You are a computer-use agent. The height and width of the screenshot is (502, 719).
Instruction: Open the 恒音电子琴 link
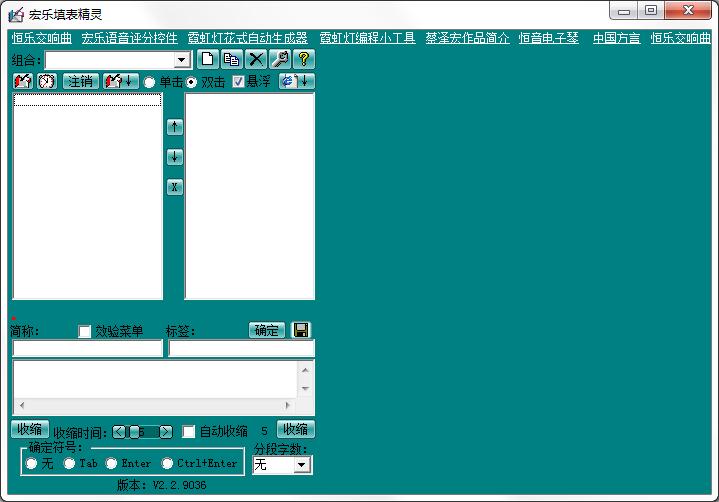coord(549,38)
